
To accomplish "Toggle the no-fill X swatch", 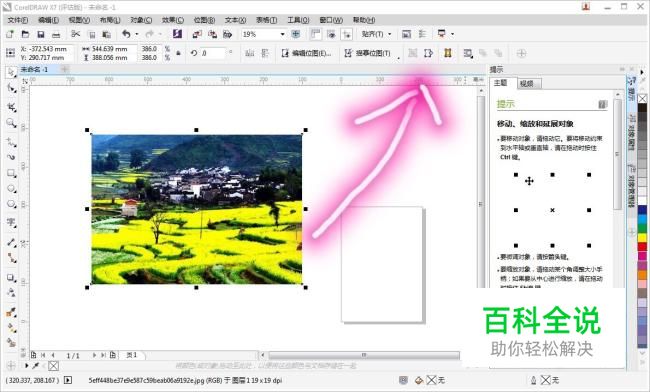I will pos(642,98).
